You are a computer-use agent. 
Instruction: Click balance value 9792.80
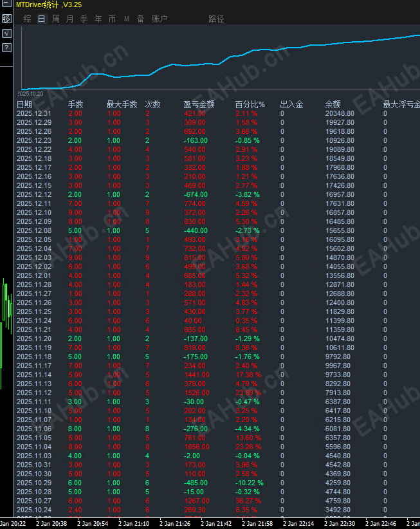click(x=338, y=357)
